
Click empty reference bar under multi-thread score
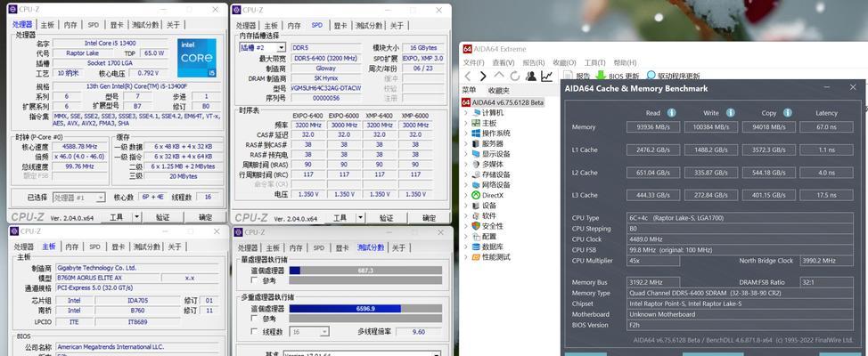coord(365,319)
